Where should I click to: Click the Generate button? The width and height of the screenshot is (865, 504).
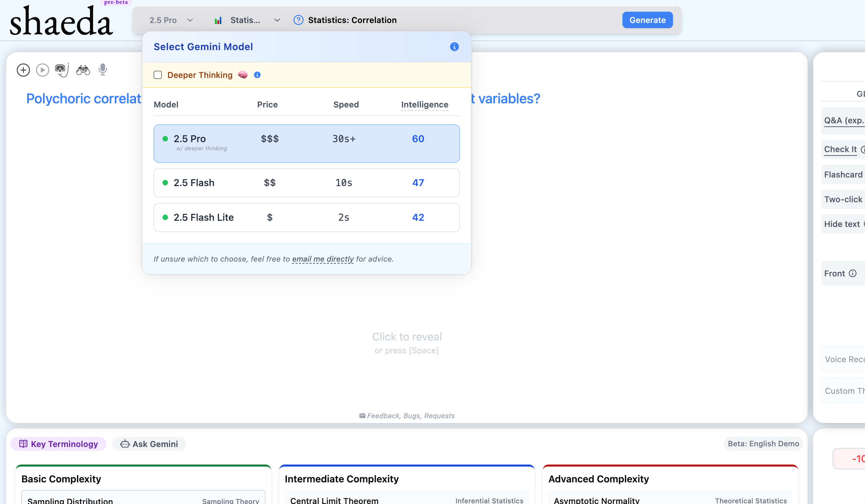(647, 20)
